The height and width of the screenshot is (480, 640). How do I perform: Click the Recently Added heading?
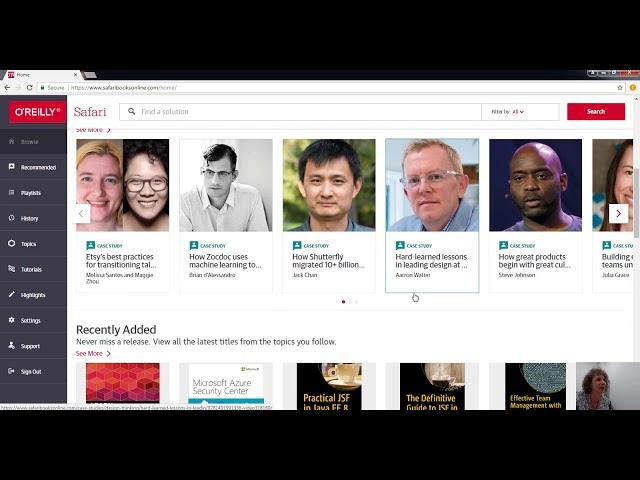[x=116, y=329]
